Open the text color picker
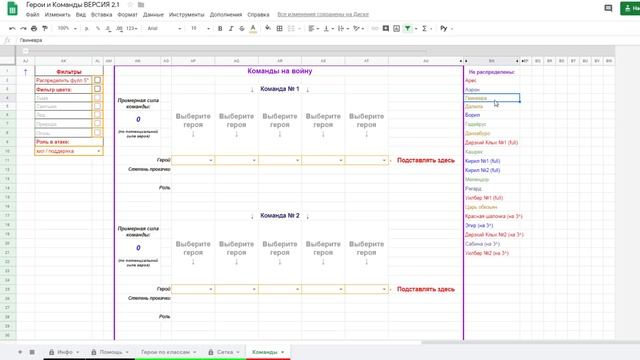Screen dimensions: 640x360 (x=253, y=29)
